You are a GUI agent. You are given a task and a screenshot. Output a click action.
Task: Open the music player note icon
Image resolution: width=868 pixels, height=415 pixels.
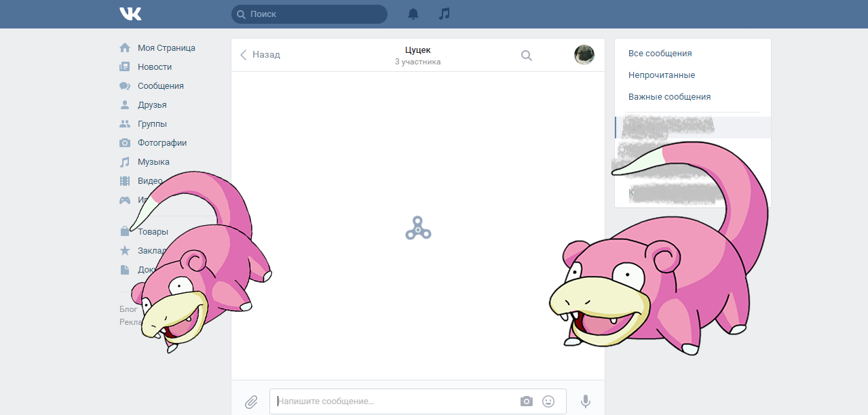point(445,14)
